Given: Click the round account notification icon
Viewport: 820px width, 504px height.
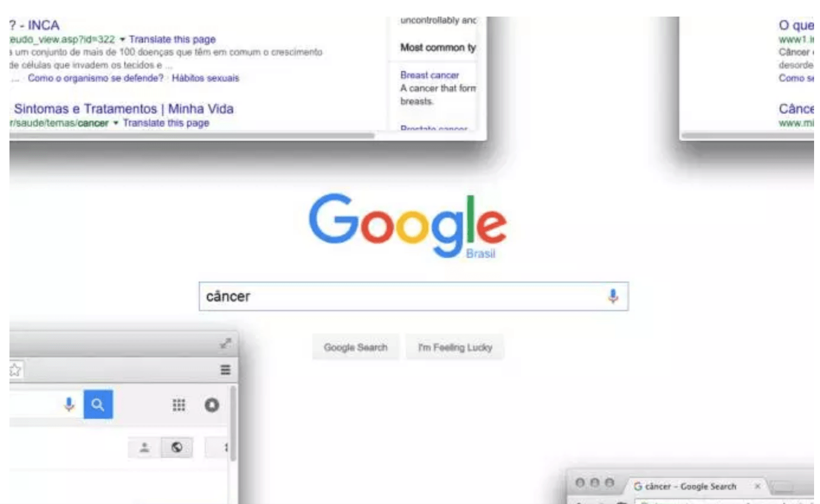Looking at the screenshot, I should [212, 405].
